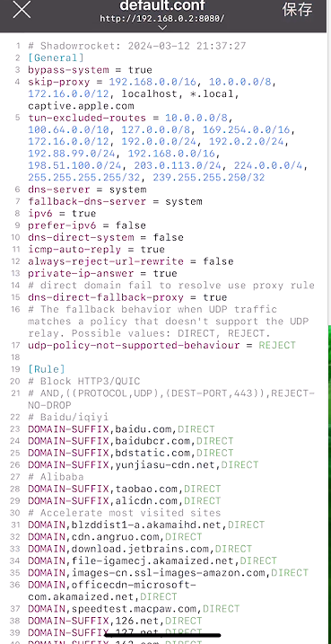Click the ipv6 = true setting line

[x=62, y=213]
